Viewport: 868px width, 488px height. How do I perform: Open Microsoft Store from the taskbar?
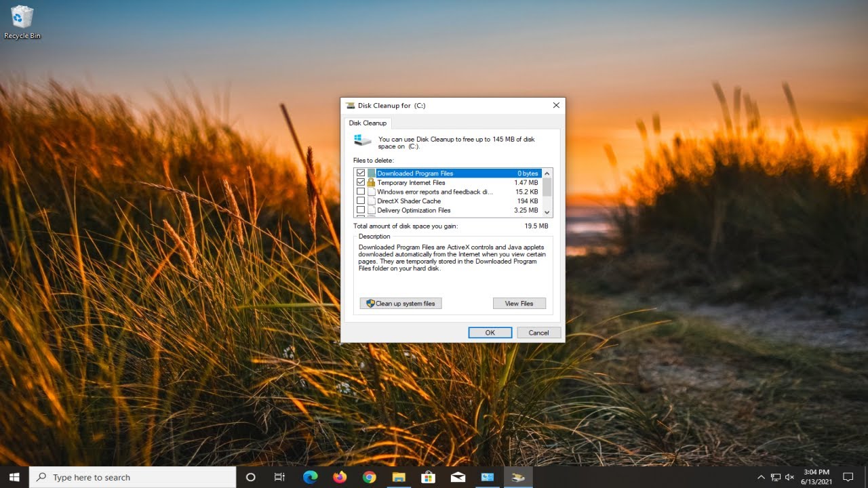click(x=428, y=477)
